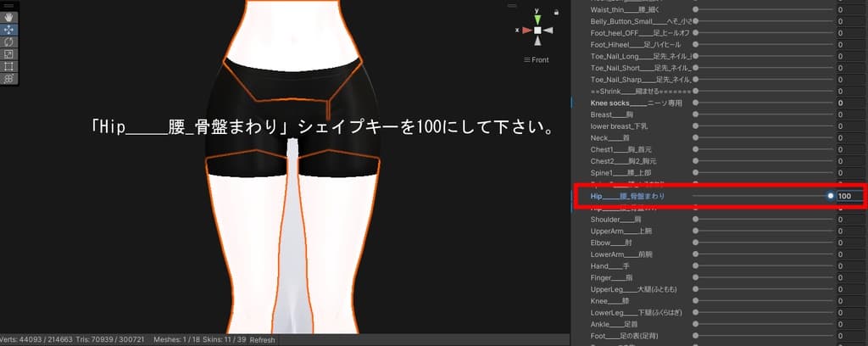Click the gizmo center cube

[537, 31]
